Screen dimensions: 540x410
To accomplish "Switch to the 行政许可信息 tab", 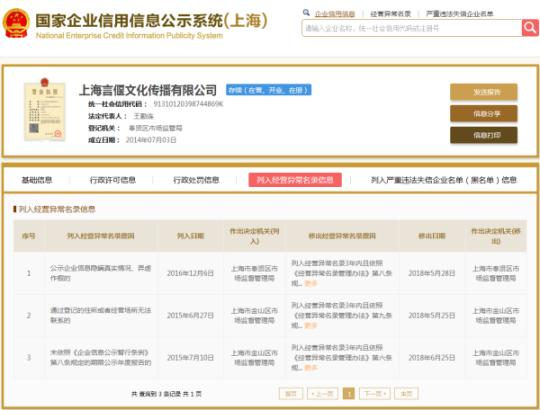I will [113, 180].
